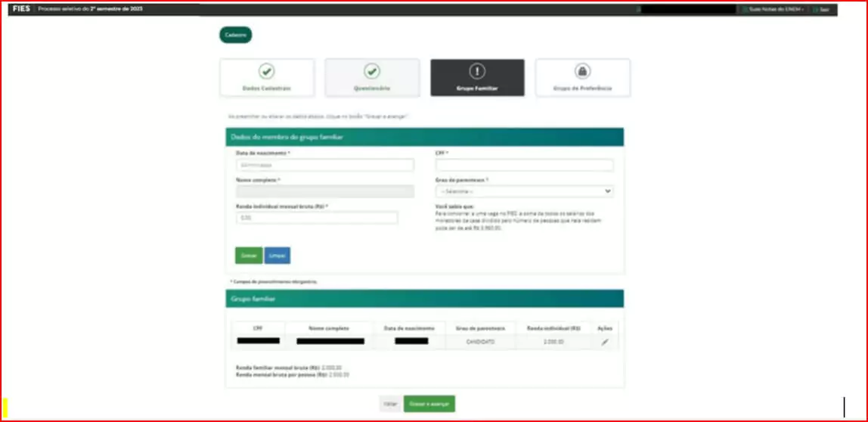This screenshot has height=422, width=868.
Task: Click the Você sabia que note
Action: [x=519, y=217]
